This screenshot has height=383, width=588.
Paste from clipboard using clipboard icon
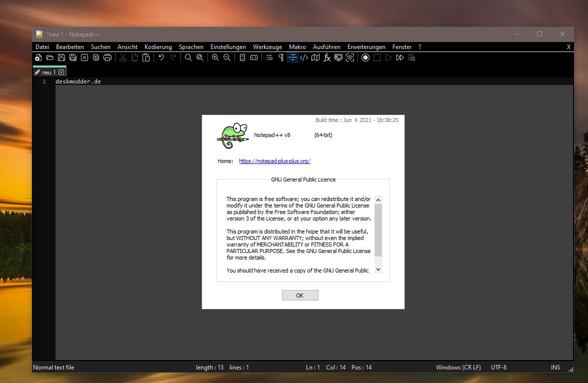(146, 57)
